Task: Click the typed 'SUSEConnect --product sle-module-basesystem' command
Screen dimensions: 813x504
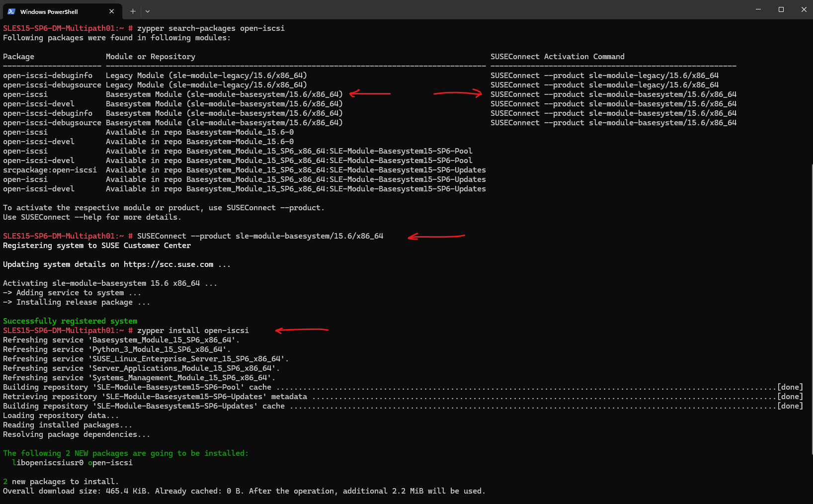Action: pyautogui.click(x=260, y=236)
